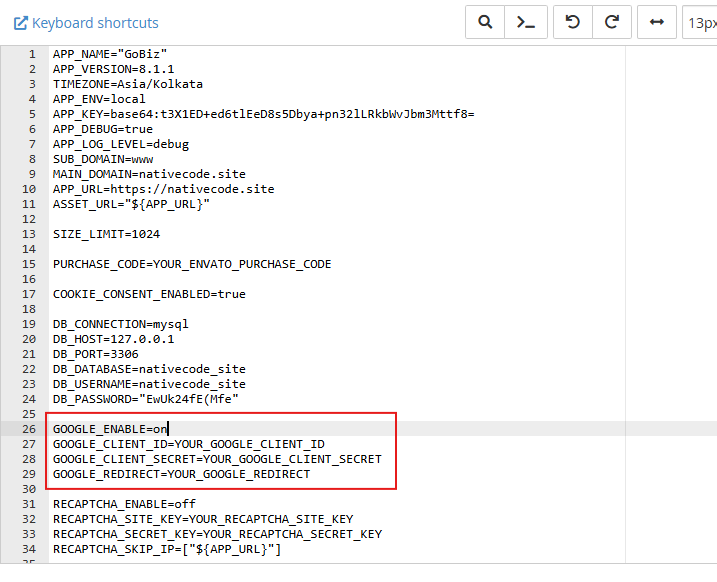
Task: Redo the last undone edit
Action: 612,22
